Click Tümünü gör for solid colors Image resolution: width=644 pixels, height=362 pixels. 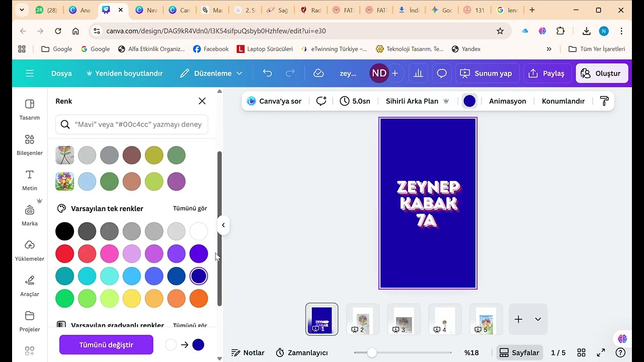point(190,208)
